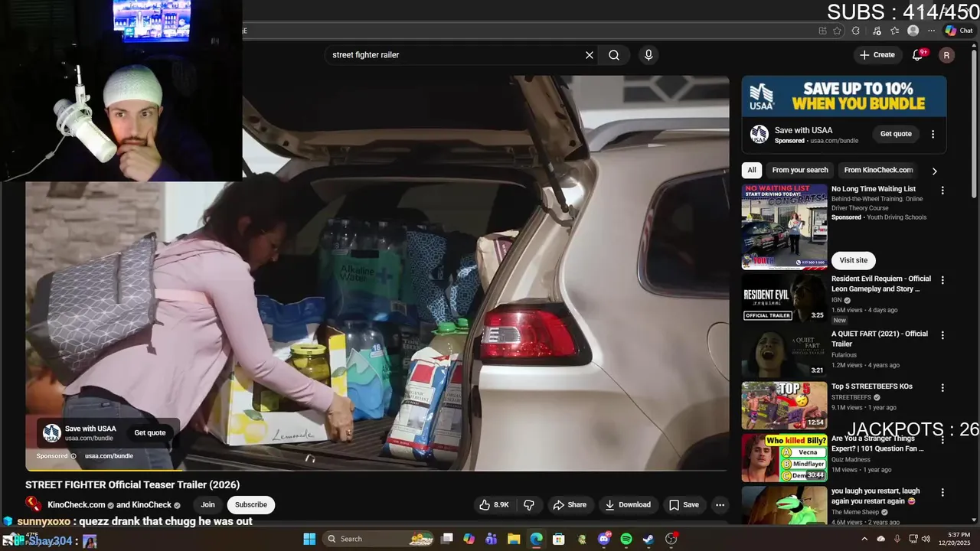
Task: Open the KinoCheck channel avatar
Action: [x=34, y=504]
